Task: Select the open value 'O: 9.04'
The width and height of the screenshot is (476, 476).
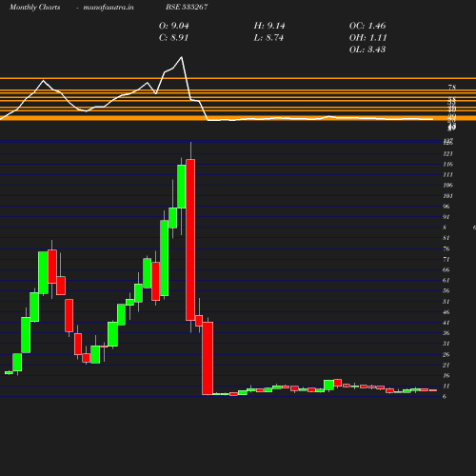Action: tap(173, 26)
